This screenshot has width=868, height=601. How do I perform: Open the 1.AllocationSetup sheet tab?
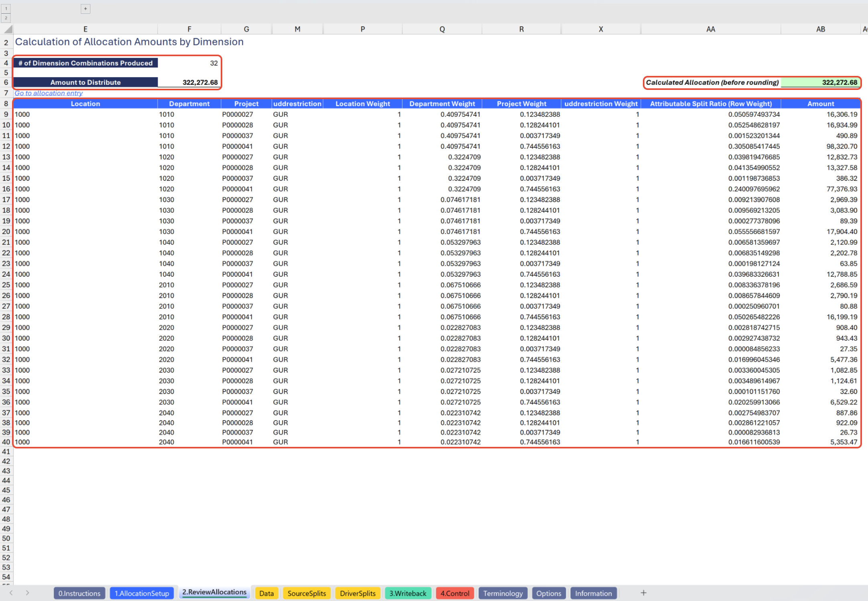pos(142,593)
